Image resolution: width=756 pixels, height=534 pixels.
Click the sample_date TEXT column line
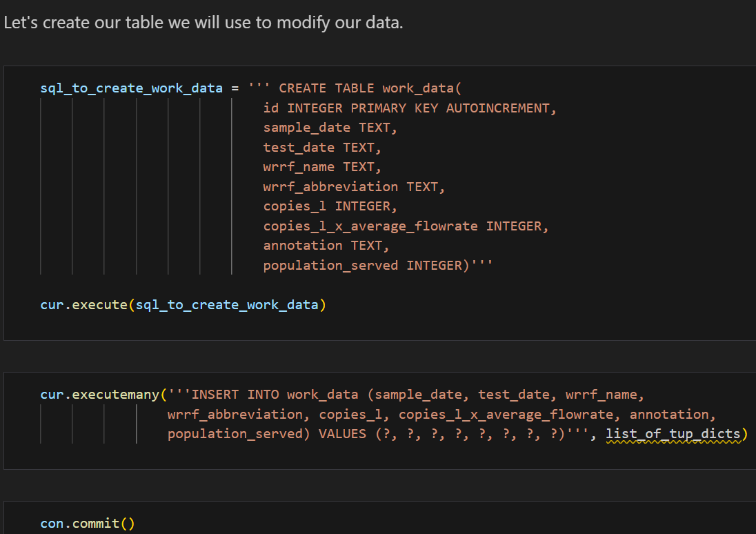point(330,128)
